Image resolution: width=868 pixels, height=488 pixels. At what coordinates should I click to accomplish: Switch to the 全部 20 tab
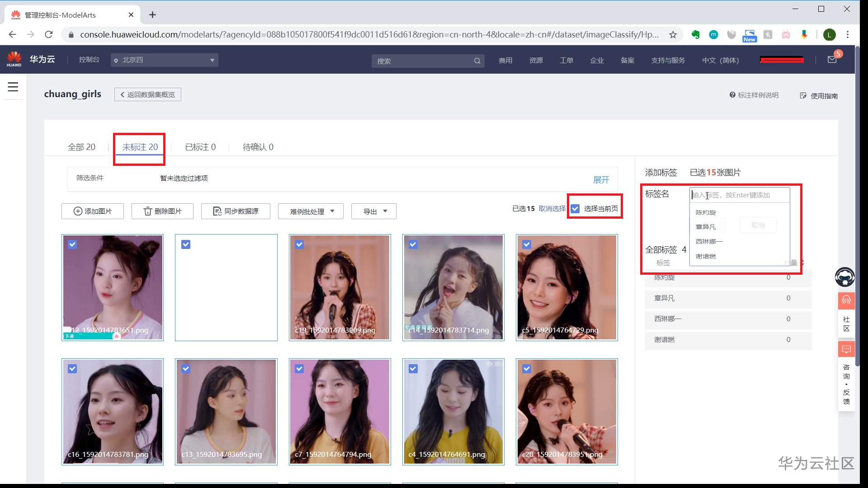pos(81,147)
